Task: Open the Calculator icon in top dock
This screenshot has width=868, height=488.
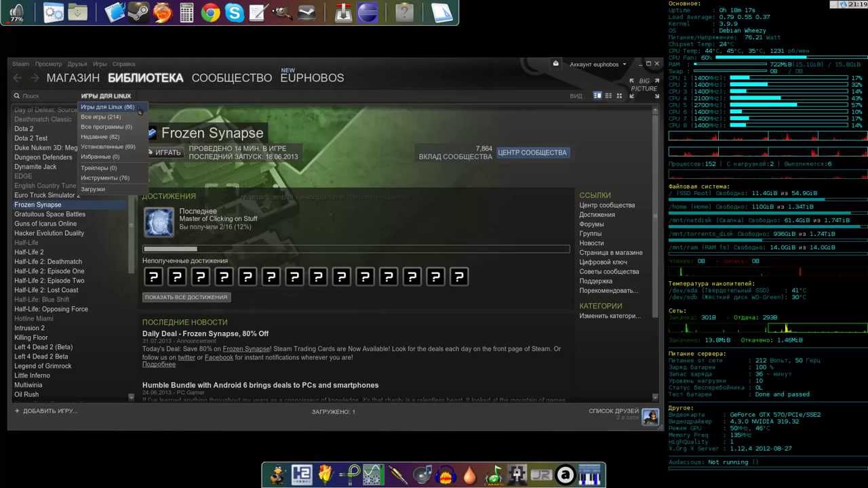Action: coord(186,12)
